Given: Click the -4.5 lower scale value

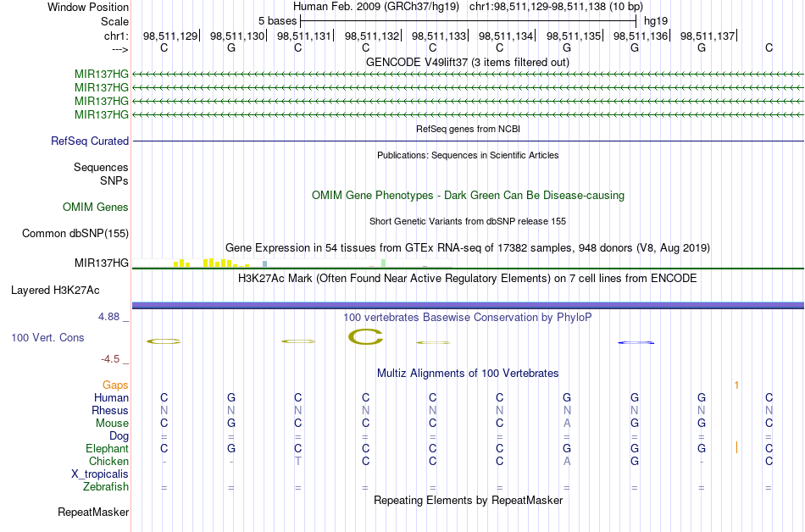Looking at the screenshot, I should [110, 358].
